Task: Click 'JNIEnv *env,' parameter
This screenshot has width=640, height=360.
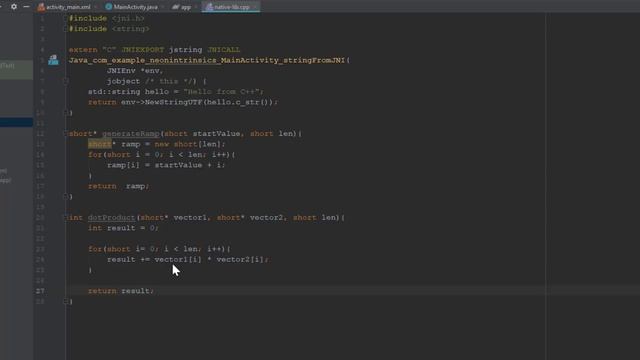Action: click(135, 71)
